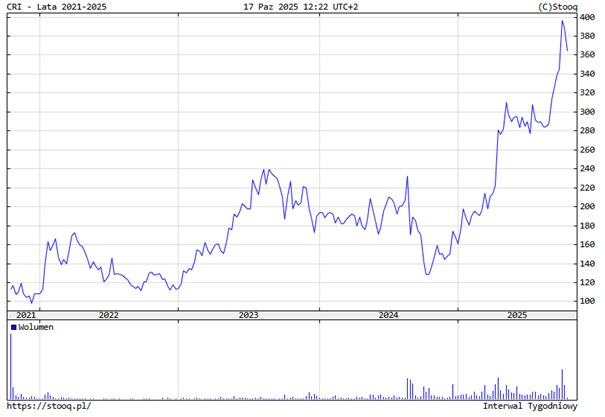Click the 400 price axis label
The height and width of the screenshot is (417, 605).
(x=588, y=18)
